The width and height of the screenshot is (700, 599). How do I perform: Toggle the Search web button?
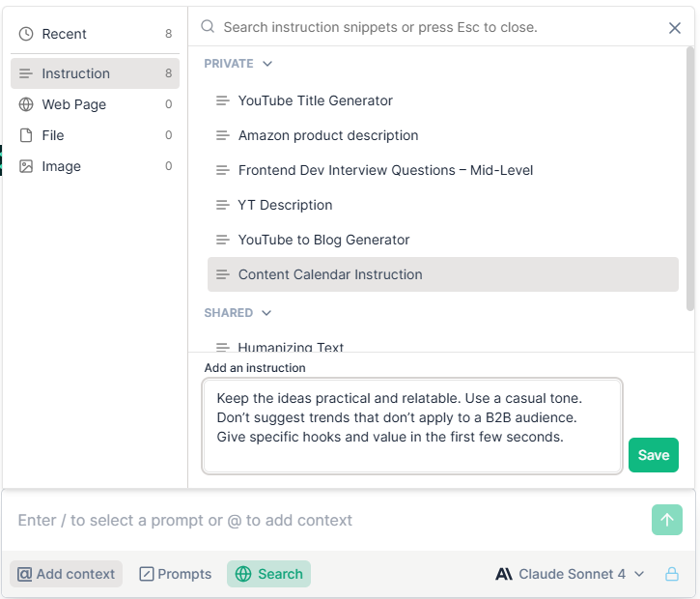coord(268,574)
